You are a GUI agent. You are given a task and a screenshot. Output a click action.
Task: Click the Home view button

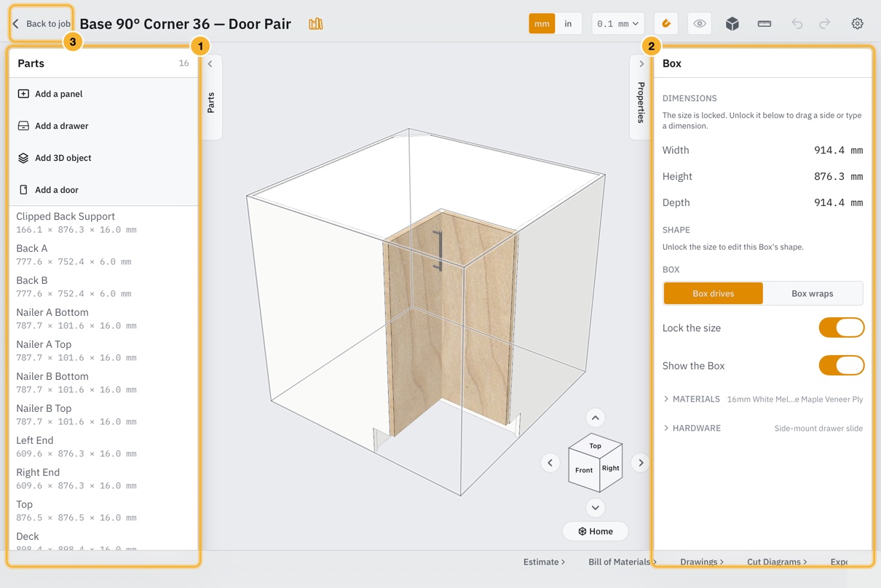[596, 531]
